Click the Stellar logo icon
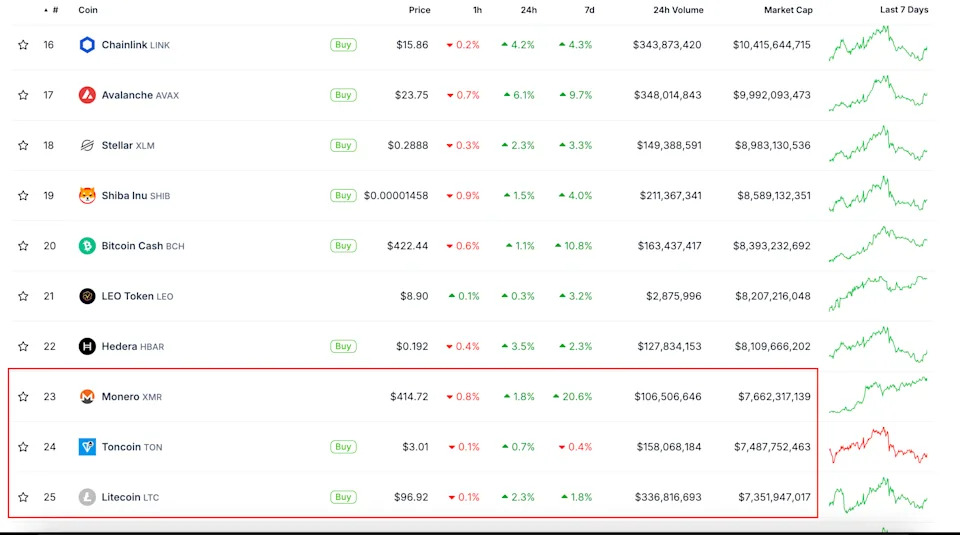 [x=87, y=145]
